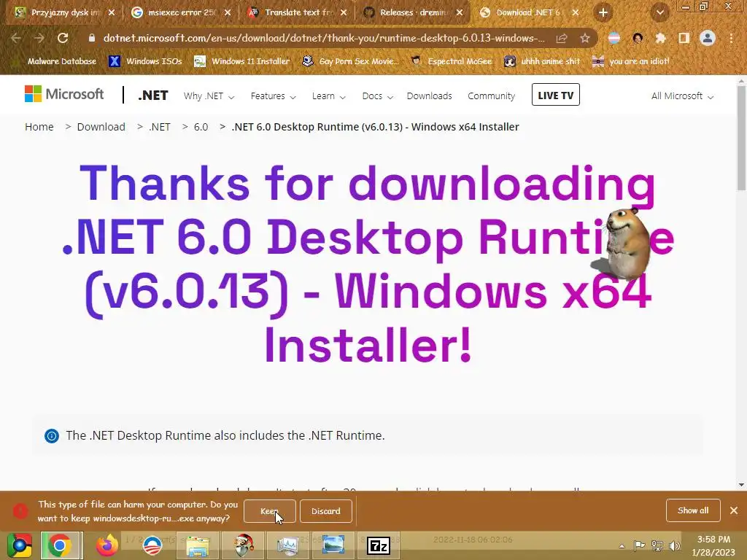The image size is (747, 560).
Task: Click the Action Center flag tray icon
Action: 639,545
